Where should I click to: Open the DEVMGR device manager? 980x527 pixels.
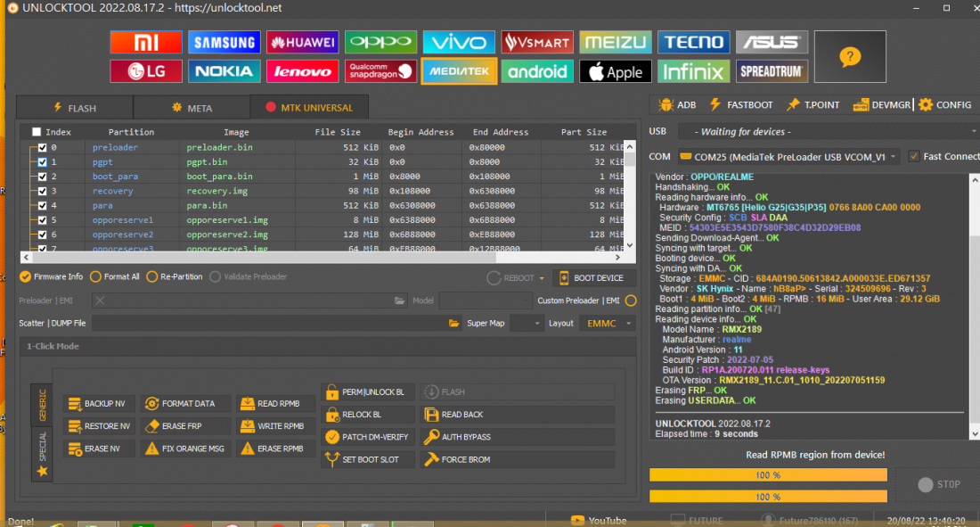tap(882, 104)
